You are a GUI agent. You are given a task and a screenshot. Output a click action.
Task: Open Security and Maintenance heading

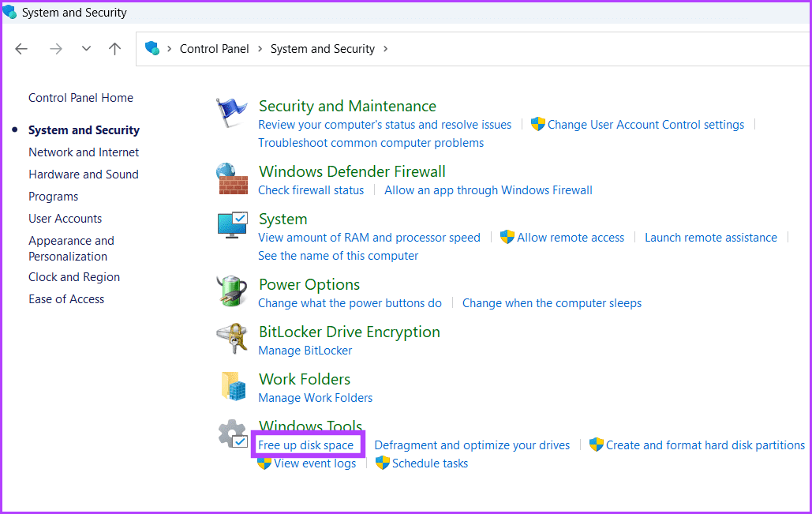coord(347,107)
